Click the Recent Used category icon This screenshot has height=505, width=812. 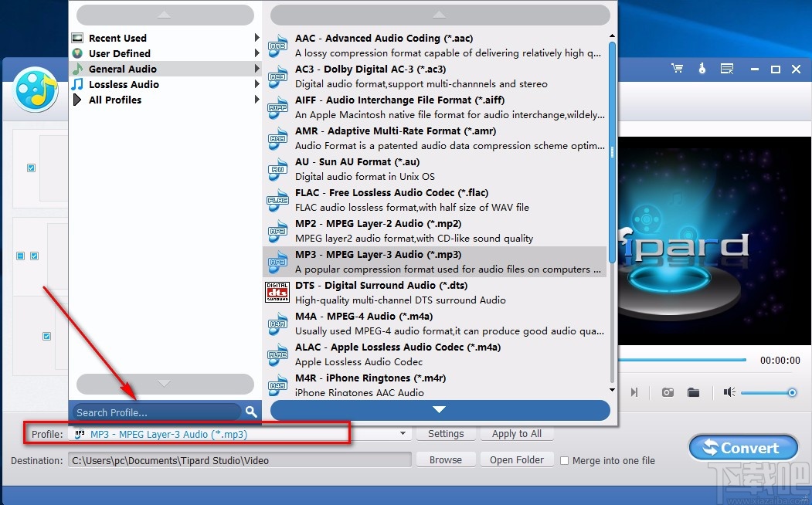tap(77, 38)
